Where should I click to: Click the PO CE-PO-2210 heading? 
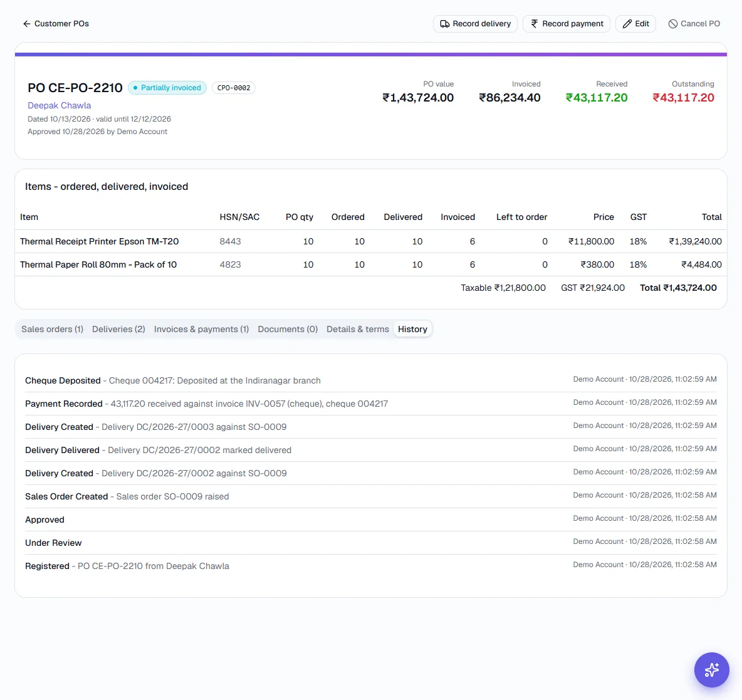coord(75,88)
